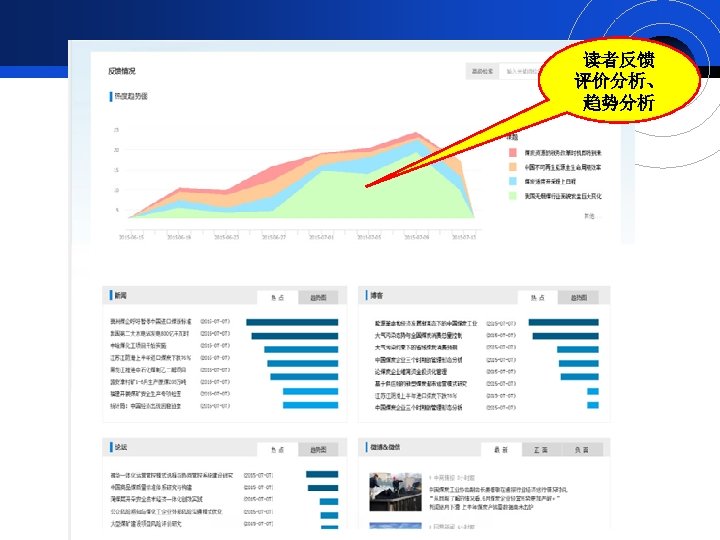Click the 2015-07-01 date on chart axis
The image size is (720, 540).
click(321, 237)
